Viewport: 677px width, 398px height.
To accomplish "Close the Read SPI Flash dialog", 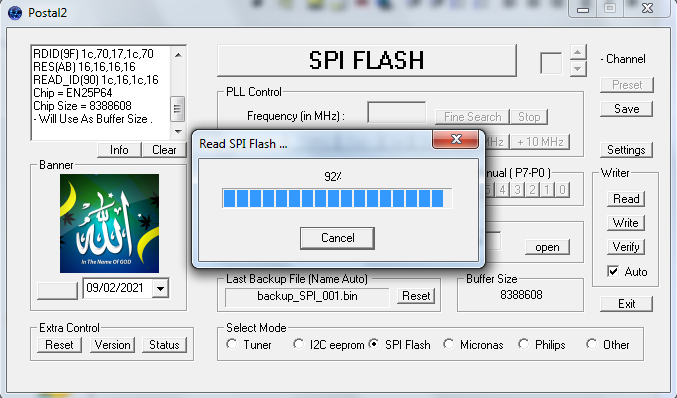I will 456,139.
